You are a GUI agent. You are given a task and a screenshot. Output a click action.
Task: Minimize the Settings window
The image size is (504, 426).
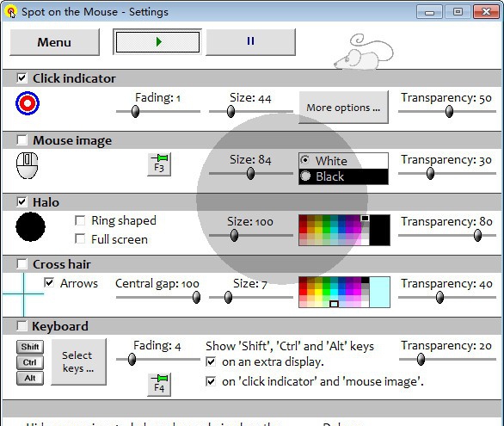tap(429, 12)
